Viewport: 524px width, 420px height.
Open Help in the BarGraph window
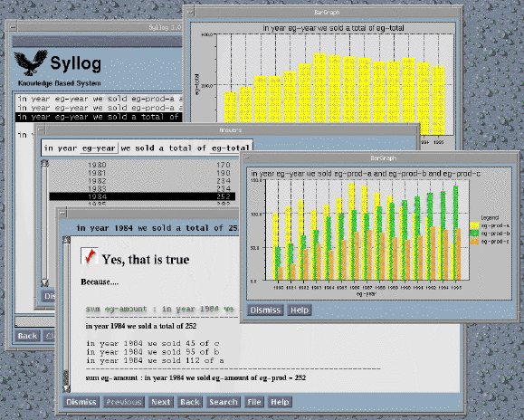tap(299, 310)
